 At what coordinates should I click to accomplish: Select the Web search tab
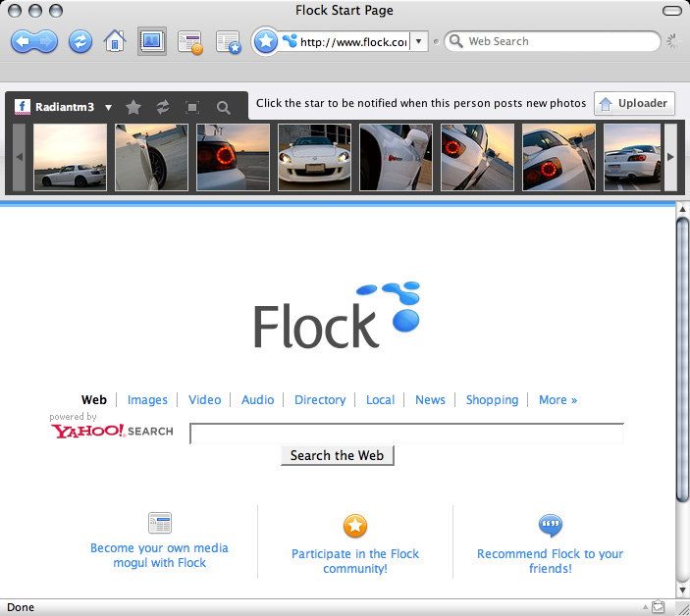click(x=93, y=399)
